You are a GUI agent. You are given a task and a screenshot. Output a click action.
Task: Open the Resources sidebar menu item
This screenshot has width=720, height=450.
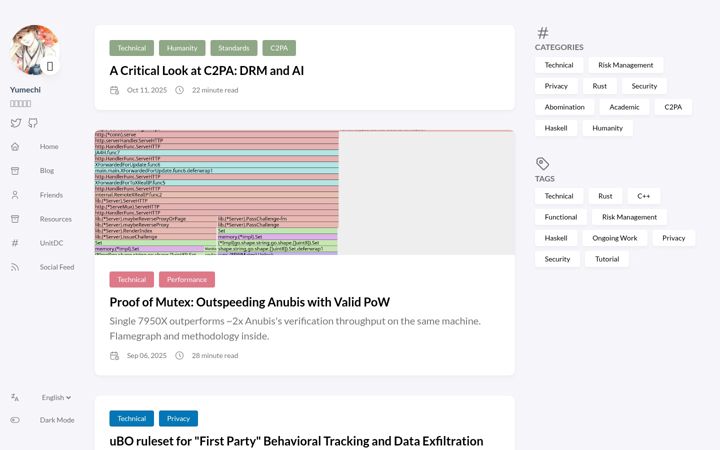(56, 219)
